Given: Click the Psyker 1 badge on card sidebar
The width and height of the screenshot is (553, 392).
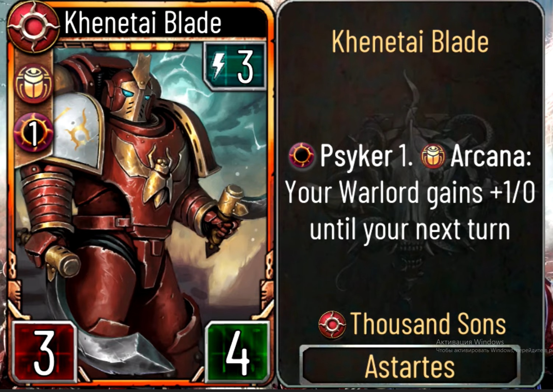Looking at the screenshot, I should [x=34, y=132].
